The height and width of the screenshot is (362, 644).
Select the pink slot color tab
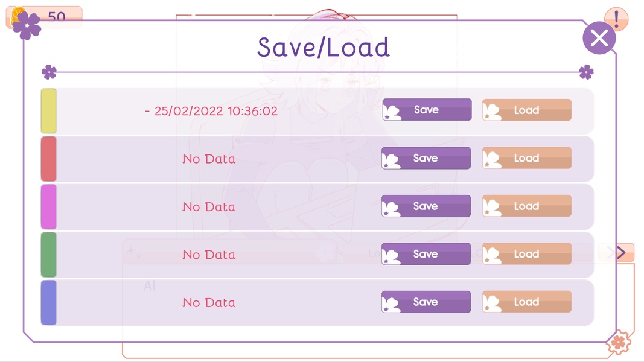click(48, 206)
